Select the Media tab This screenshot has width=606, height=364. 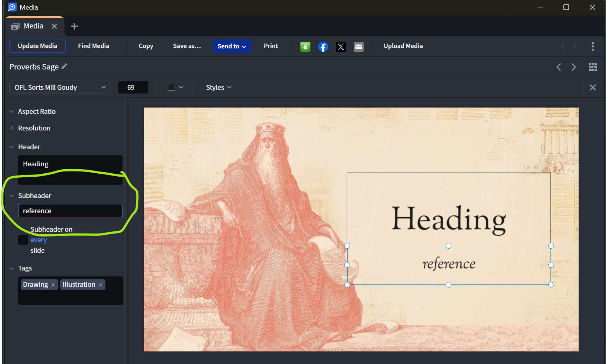[x=35, y=26]
